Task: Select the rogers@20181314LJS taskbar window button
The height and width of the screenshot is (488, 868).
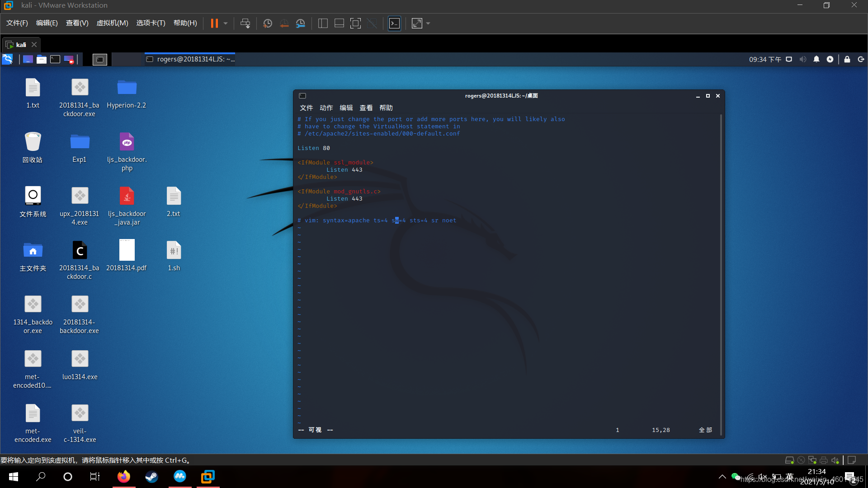Action: tap(190, 59)
